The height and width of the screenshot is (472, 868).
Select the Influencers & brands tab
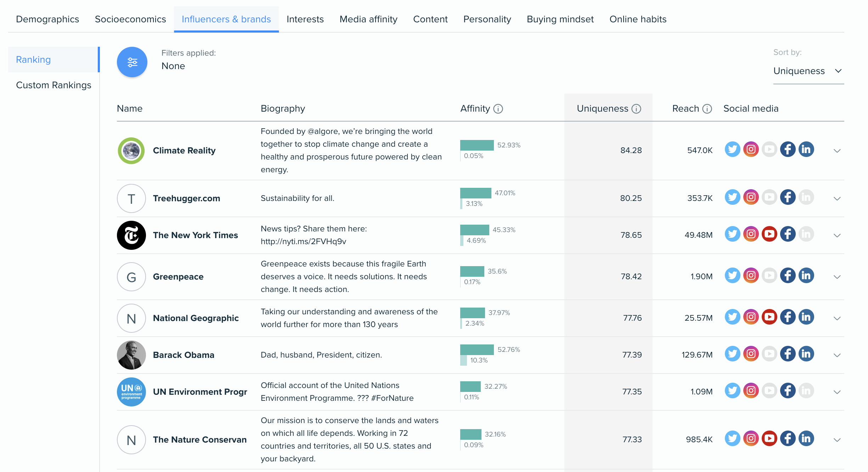227,18
